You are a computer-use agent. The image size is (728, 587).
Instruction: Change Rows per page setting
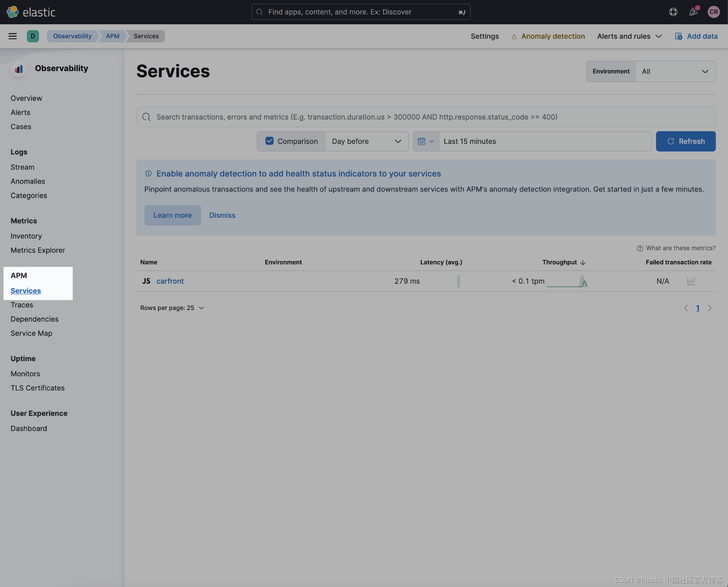click(x=172, y=308)
